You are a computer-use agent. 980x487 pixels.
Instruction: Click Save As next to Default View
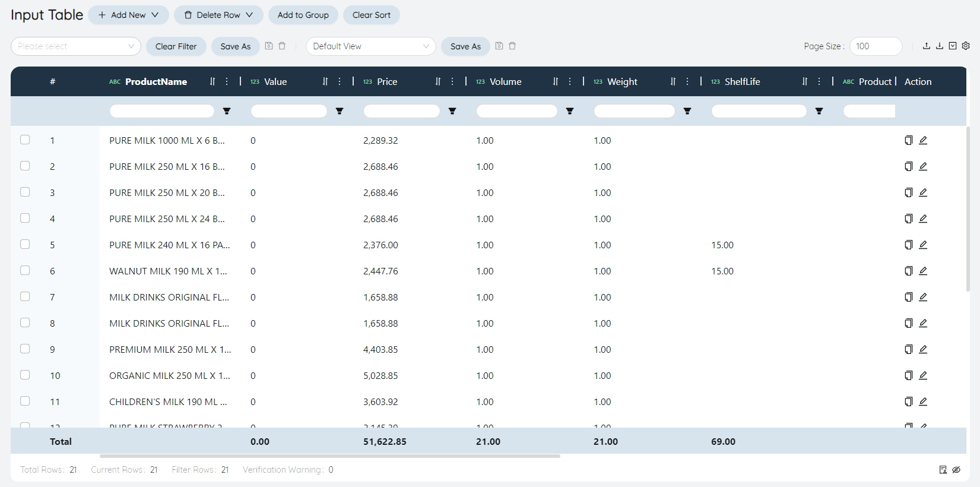(466, 46)
